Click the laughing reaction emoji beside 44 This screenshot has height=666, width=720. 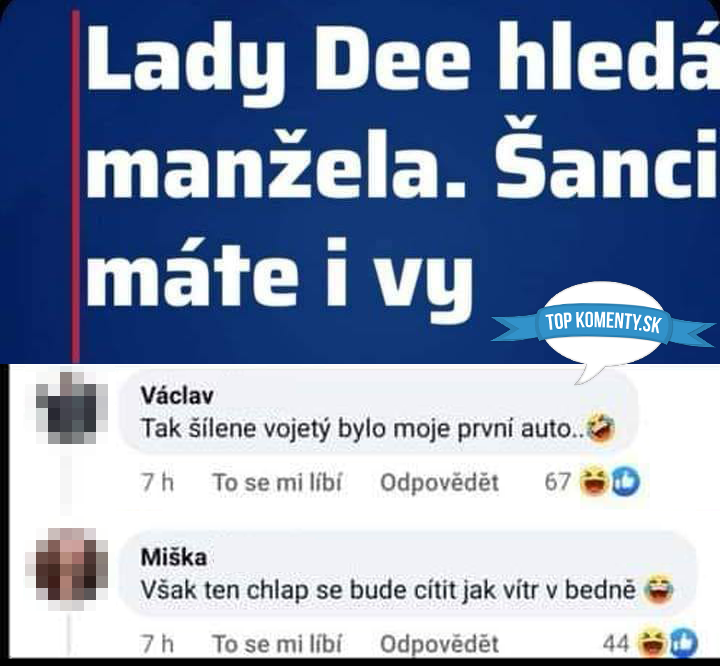pyautogui.click(x=653, y=643)
